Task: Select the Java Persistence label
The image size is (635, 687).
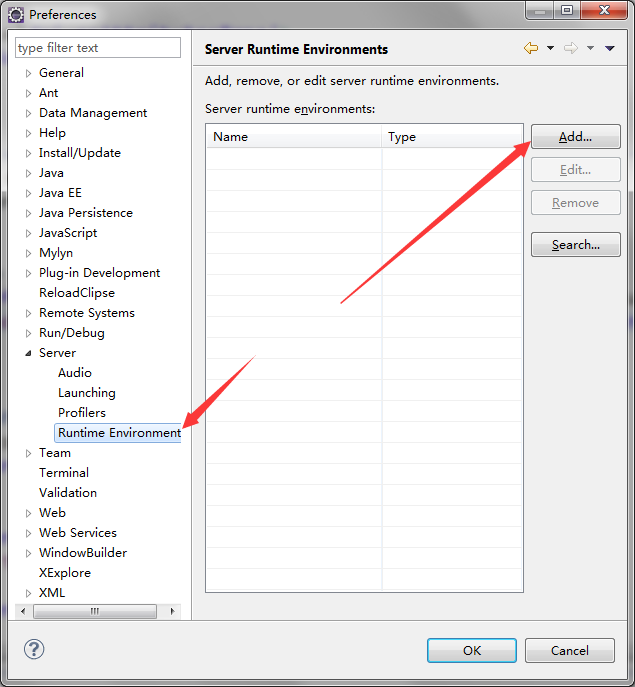Action: pyautogui.click(x=86, y=213)
